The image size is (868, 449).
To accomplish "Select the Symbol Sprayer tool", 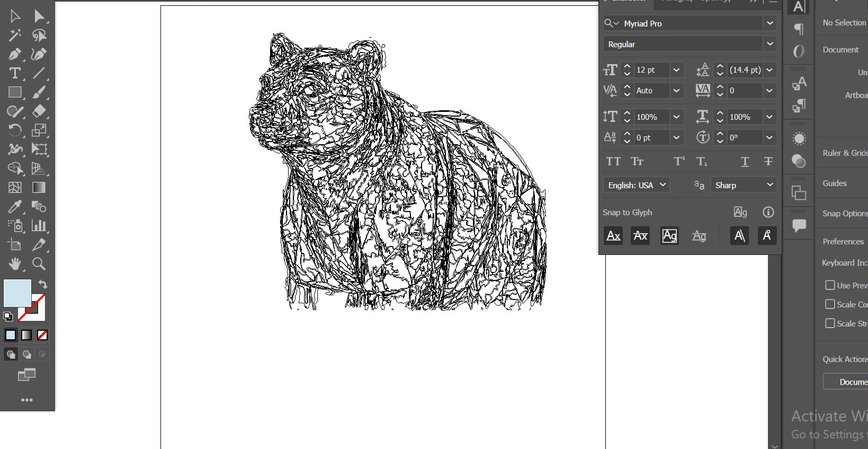I will click(15, 226).
